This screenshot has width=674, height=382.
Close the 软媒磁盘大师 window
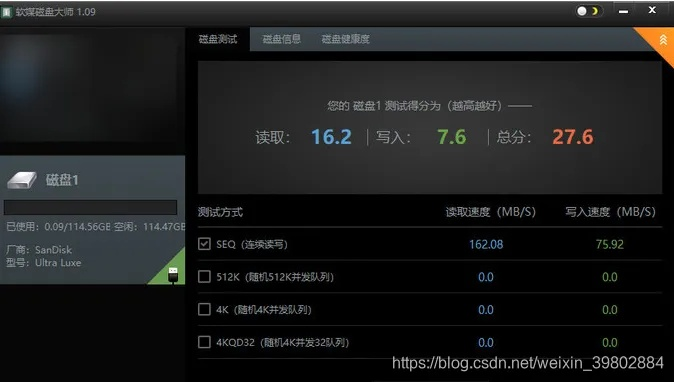[x=652, y=10]
